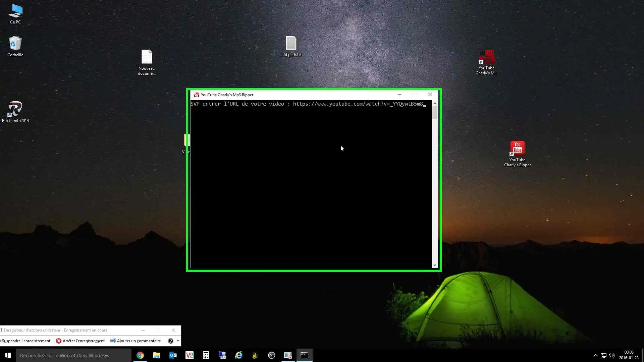Launch VNC viewer from the taskbar

click(190, 355)
